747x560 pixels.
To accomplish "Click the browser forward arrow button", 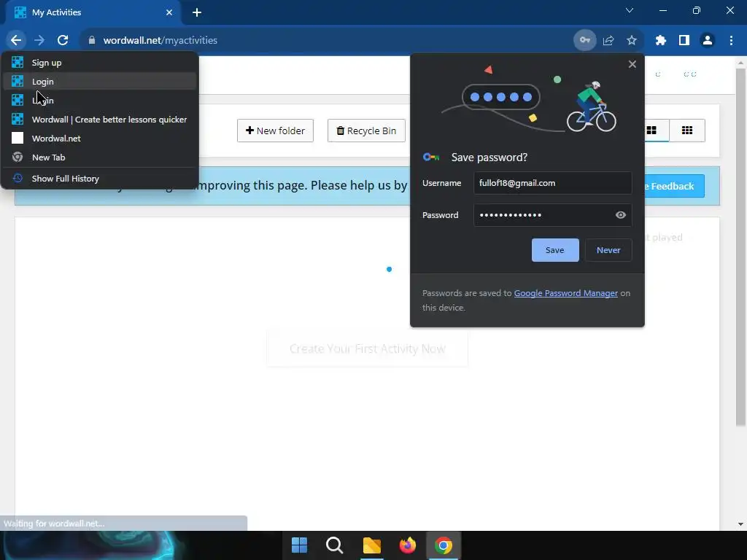I will point(39,41).
